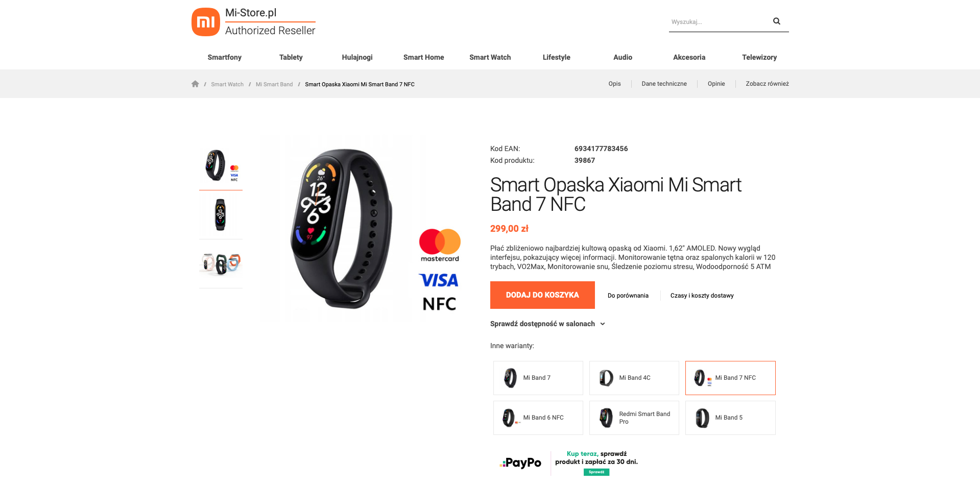Viewport: 980px width, 487px height.
Task: Click the search magnifier icon
Action: [x=776, y=21]
